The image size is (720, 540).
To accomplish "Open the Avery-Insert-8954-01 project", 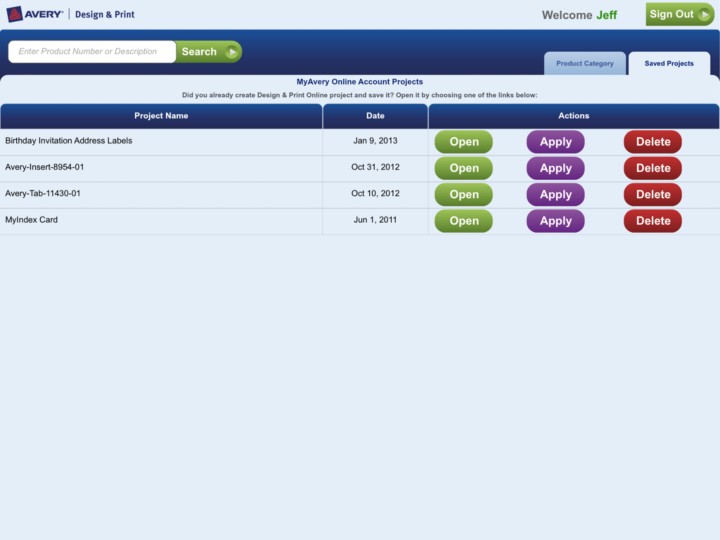I will pyautogui.click(x=464, y=168).
